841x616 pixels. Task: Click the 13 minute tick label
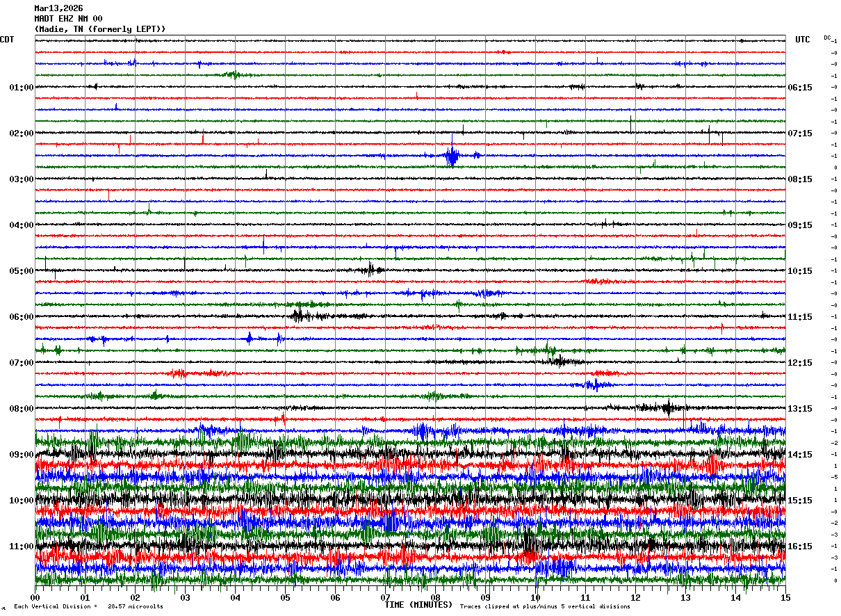pos(685,597)
